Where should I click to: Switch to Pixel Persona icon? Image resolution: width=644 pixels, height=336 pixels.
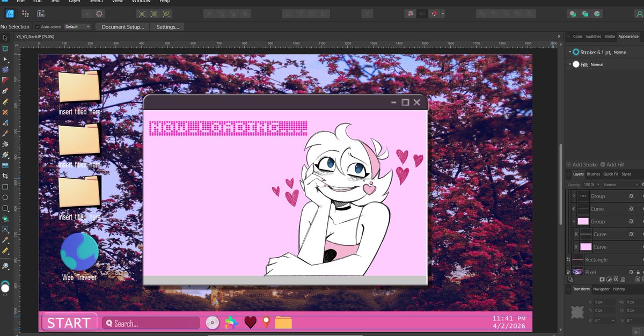coord(26,13)
